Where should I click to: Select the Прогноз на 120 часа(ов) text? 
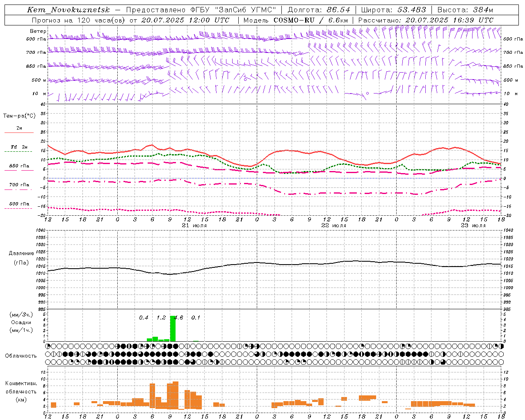click(79, 20)
